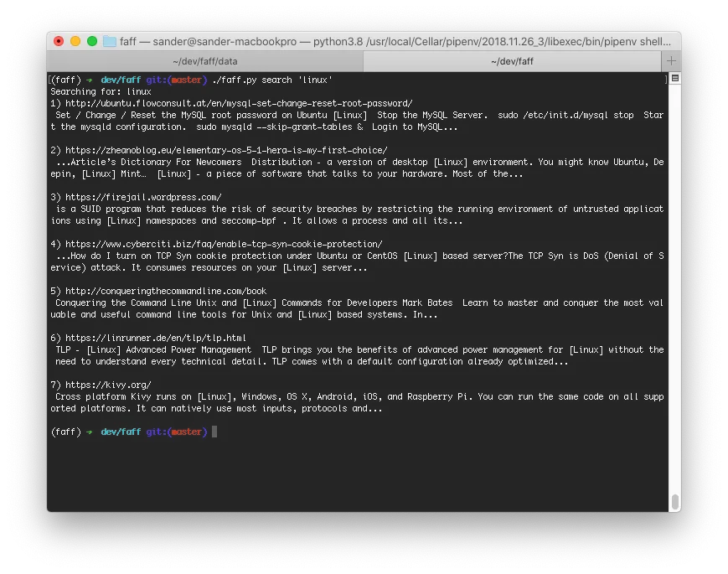The height and width of the screenshot is (574, 728).
Task: Open the cyberciti.biz tcp-syn-cookie URL
Action: coord(224,244)
